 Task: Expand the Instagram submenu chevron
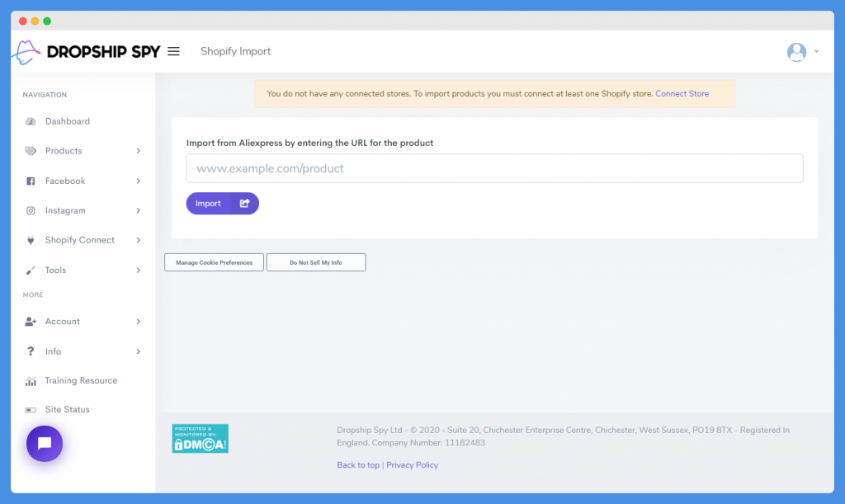coord(139,210)
